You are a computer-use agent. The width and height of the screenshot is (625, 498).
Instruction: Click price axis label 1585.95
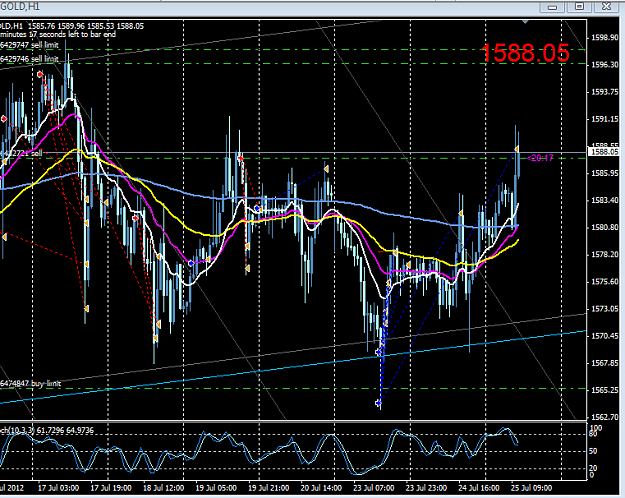[604, 173]
